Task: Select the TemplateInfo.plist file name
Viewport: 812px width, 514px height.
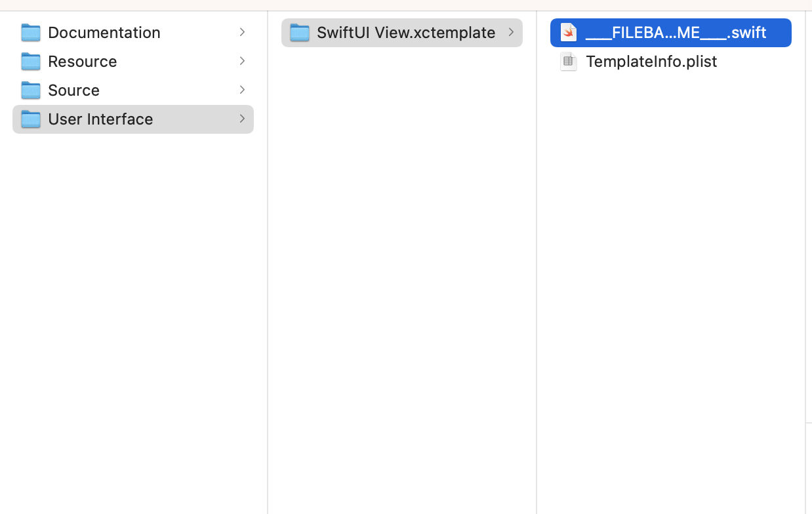Action: [651, 62]
